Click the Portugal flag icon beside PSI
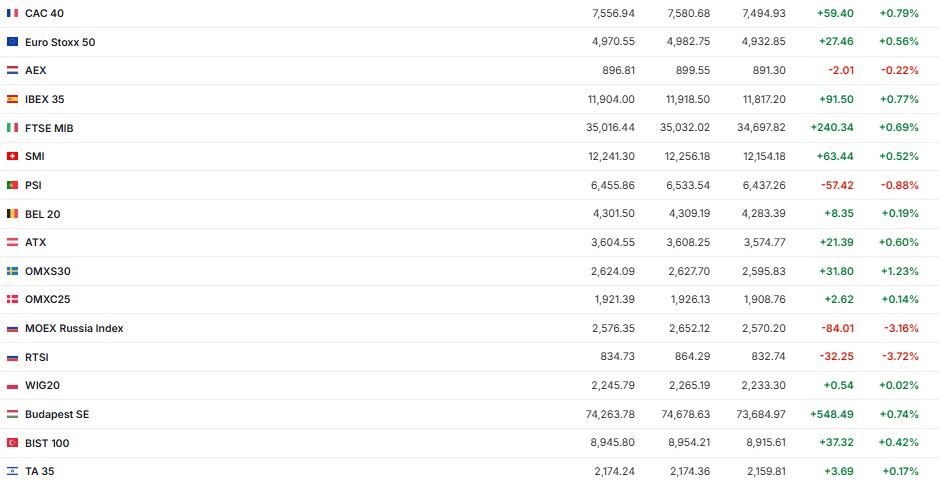Viewport: 939px width, 482px height. point(12,185)
